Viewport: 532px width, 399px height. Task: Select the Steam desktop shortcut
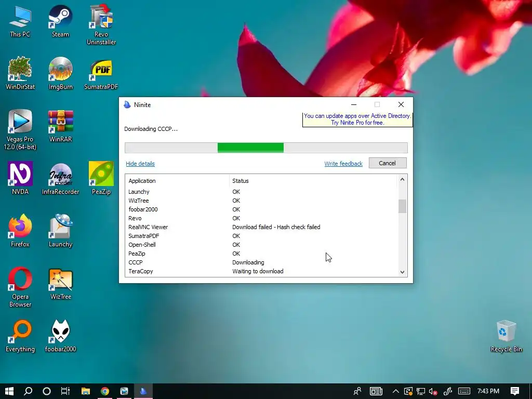60,22
